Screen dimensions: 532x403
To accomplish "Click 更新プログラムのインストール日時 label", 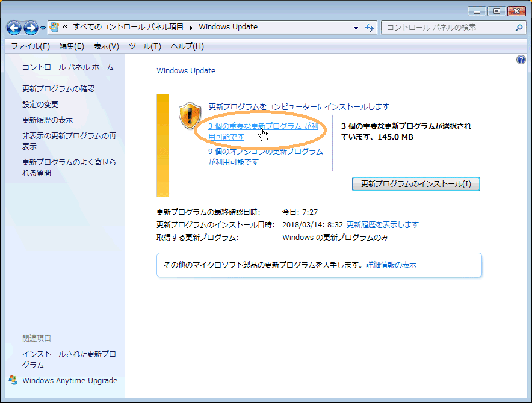I will point(216,225).
